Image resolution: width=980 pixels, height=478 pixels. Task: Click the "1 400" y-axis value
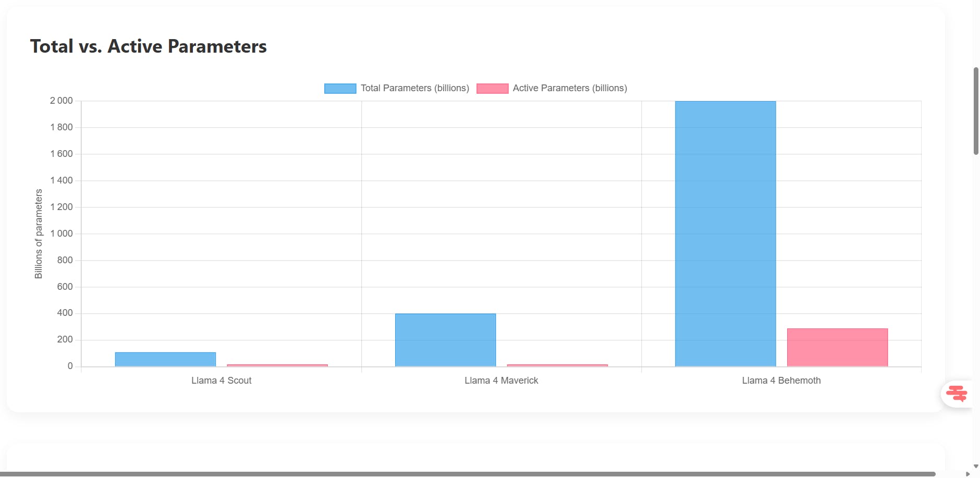point(62,180)
